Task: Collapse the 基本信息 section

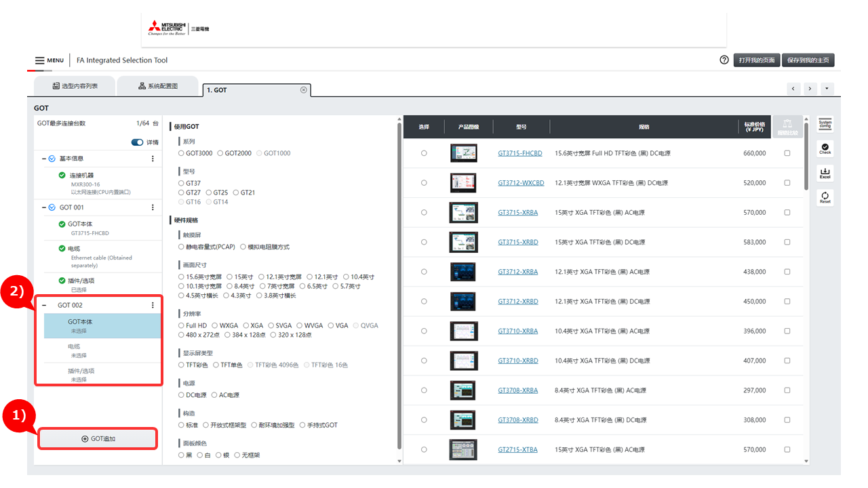Action: 44,159
